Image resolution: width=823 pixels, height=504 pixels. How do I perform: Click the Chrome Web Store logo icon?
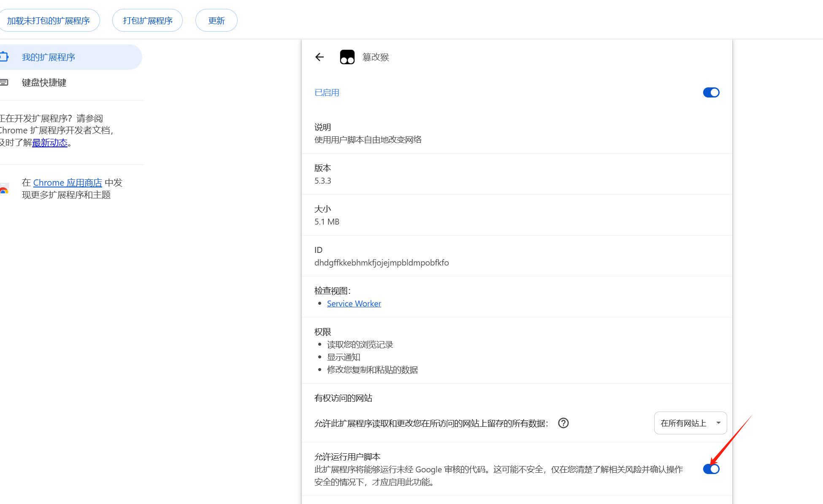[x=4, y=189]
